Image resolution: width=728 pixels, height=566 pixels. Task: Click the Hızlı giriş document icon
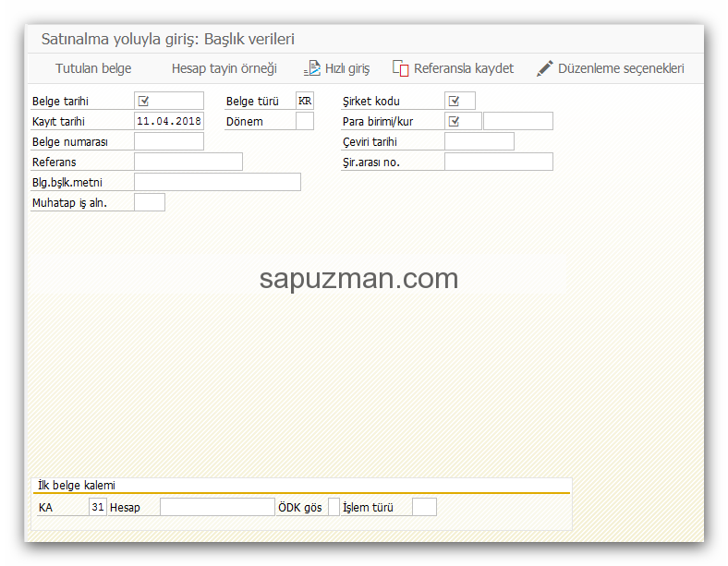click(x=312, y=68)
